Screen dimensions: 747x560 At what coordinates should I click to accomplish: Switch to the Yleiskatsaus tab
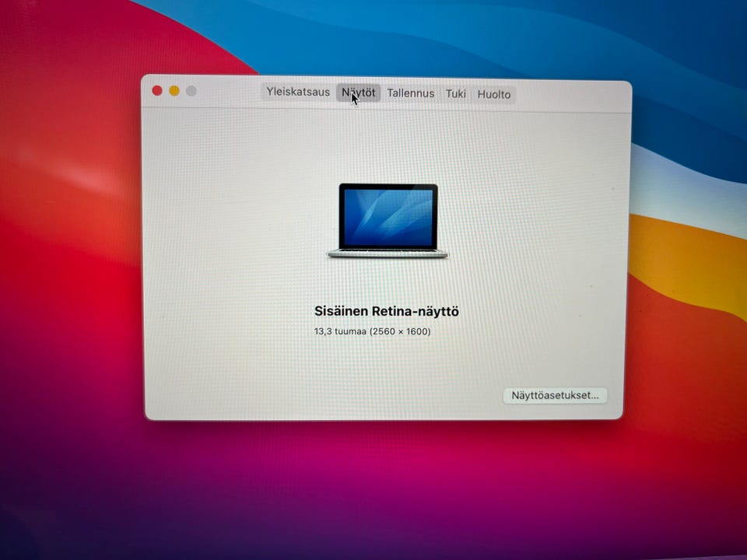(x=298, y=92)
